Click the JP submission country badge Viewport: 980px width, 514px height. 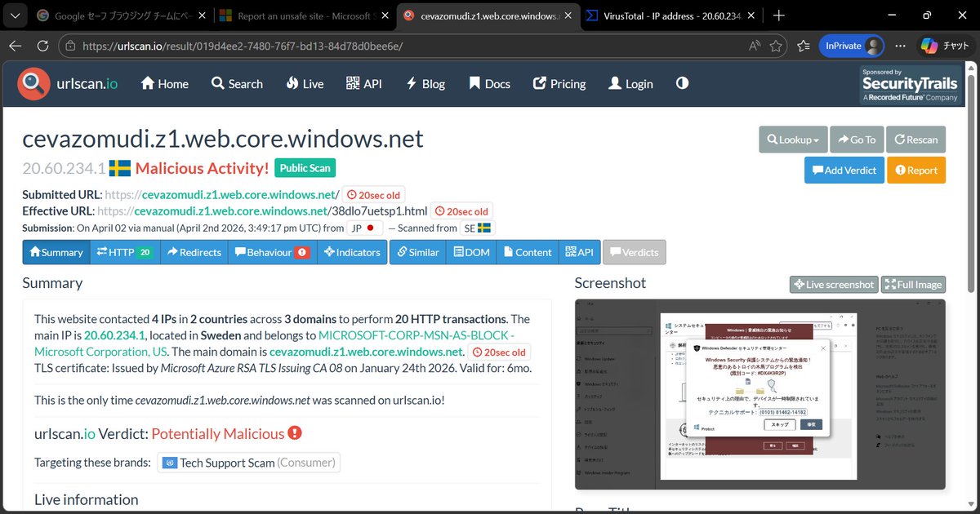[364, 228]
